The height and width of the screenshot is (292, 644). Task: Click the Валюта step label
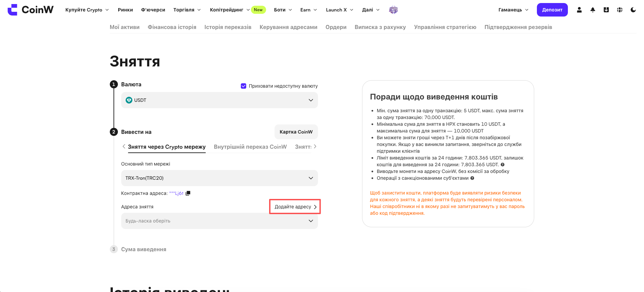pos(131,84)
